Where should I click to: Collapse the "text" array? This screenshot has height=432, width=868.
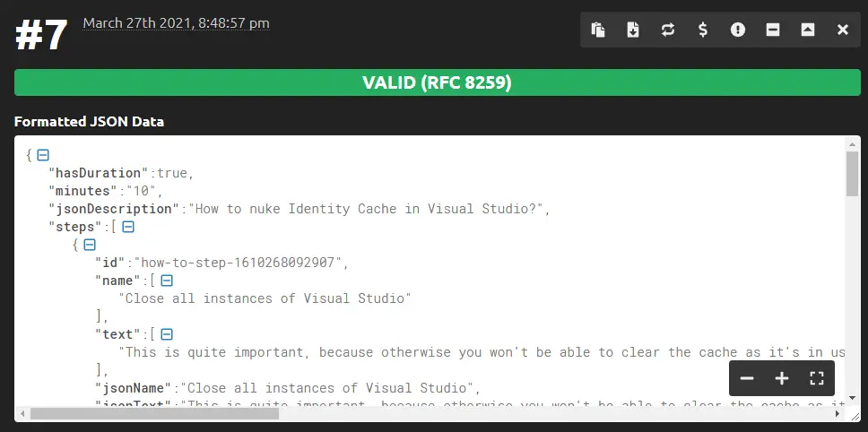[x=167, y=334]
